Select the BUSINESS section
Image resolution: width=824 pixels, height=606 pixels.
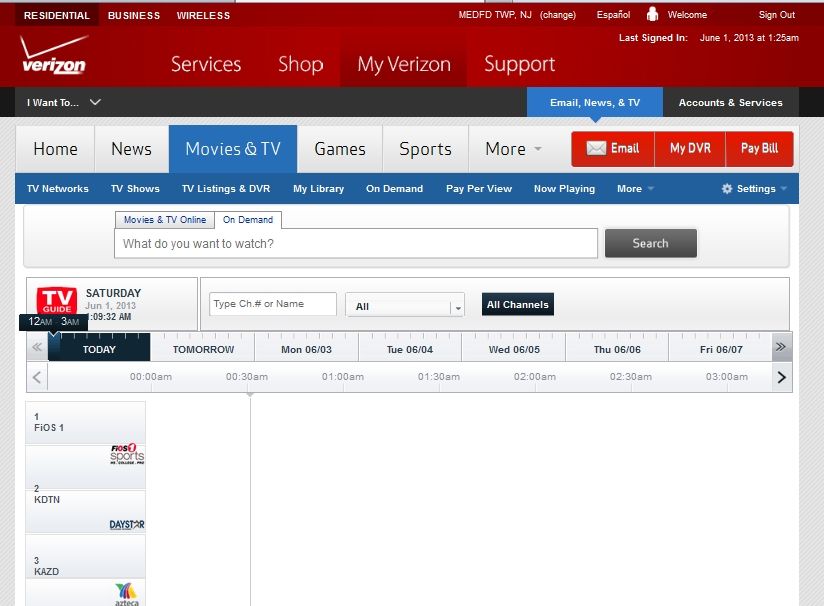[x=134, y=16]
